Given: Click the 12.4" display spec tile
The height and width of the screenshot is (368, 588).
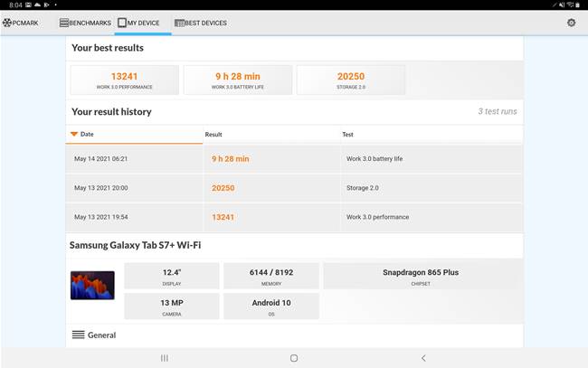Looking at the screenshot, I should tap(172, 276).
